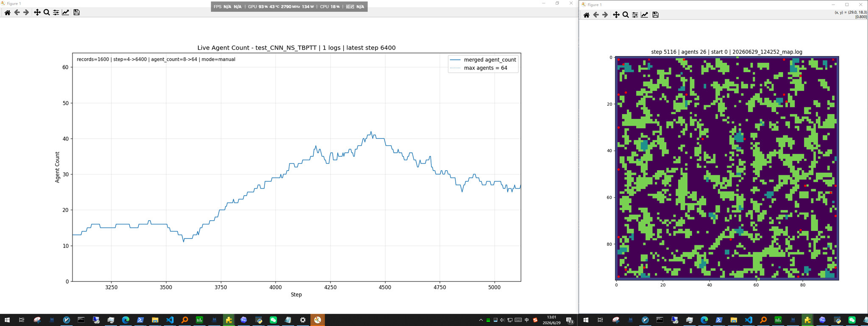Click the 'Live Agent Count - test_CNN_NS_TBPTT' plot title
The image size is (868, 326).
pyautogui.click(x=296, y=48)
